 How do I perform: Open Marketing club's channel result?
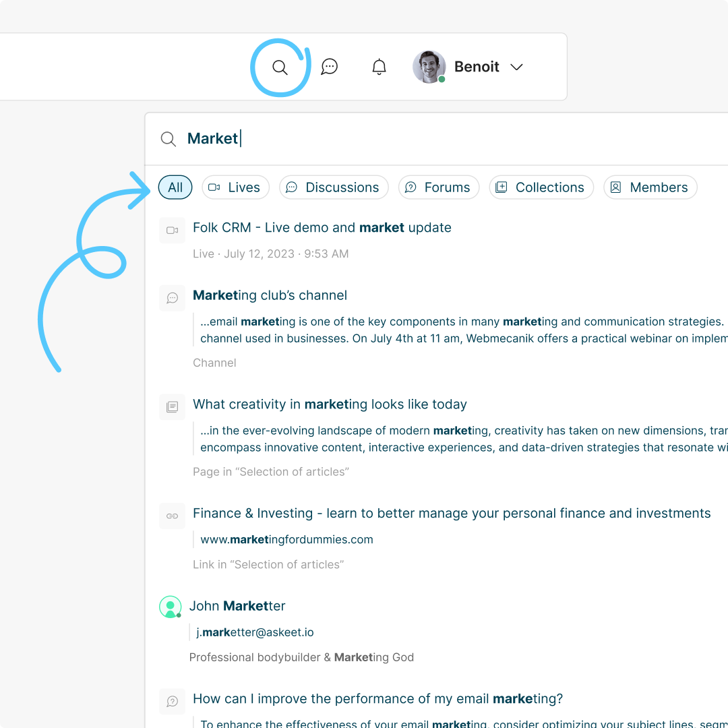270,295
